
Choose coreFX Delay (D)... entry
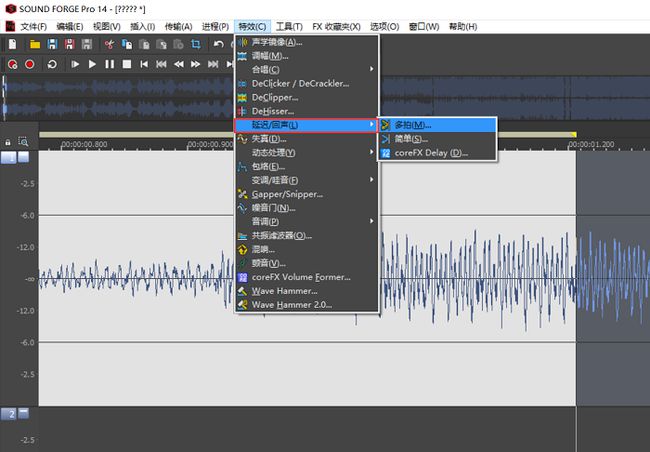coord(430,153)
